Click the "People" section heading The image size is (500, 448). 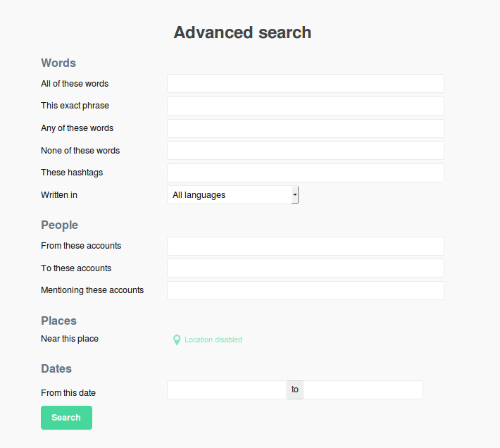click(59, 225)
